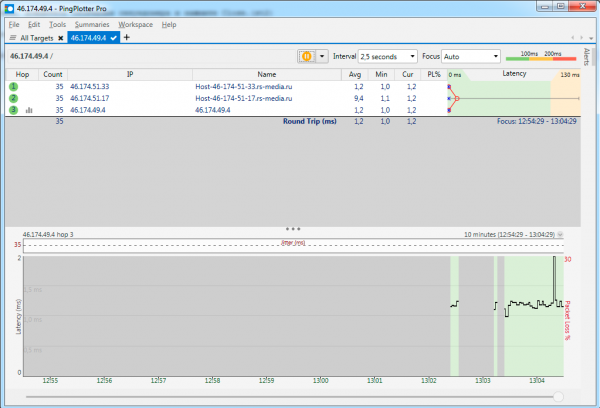Click the Latency graph column header
Image resolution: width=600 pixels, height=408 pixels.
pos(514,74)
